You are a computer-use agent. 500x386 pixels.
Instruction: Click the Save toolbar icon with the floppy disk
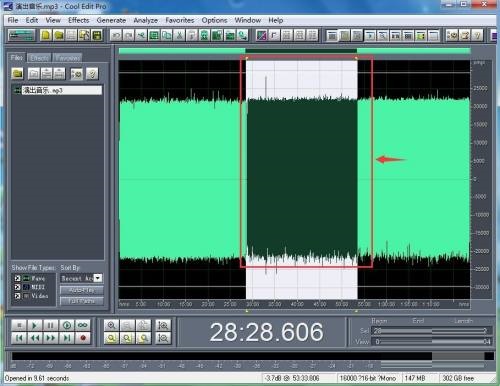coord(97,35)
